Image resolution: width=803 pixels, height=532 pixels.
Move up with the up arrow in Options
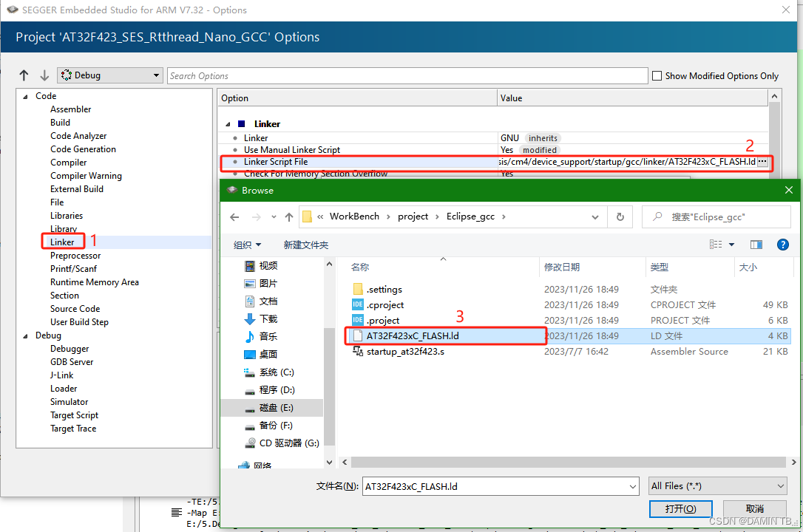point(24,75)
